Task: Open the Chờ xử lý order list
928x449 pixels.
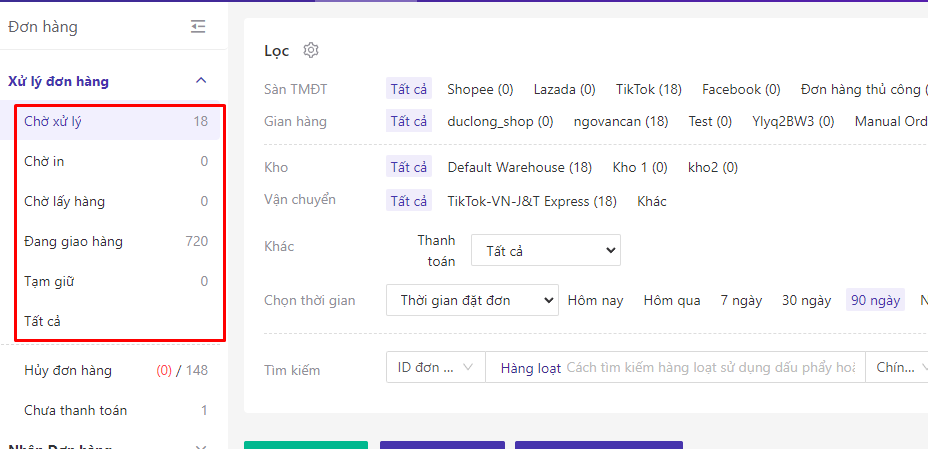Action: click(x=53, y=122)
